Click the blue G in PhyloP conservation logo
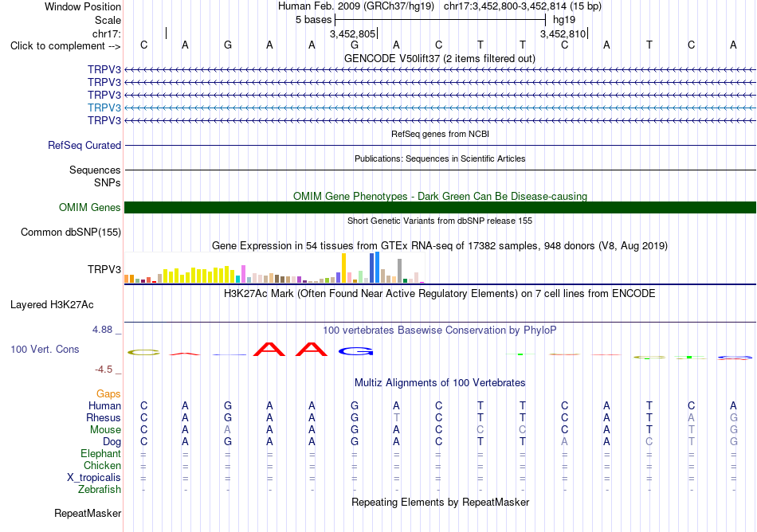Image resolution: width=757 pixels, height=532 pixels. (x=356, y=351)
